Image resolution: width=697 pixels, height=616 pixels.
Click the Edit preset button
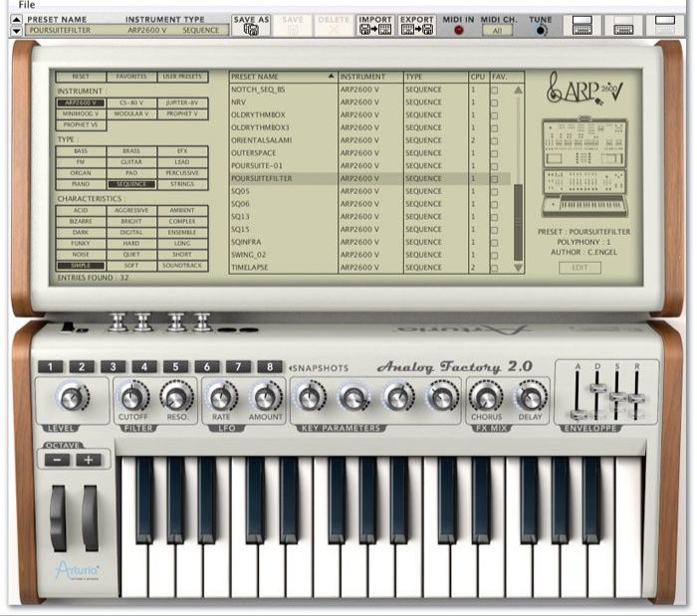click(x=580, y=268)
